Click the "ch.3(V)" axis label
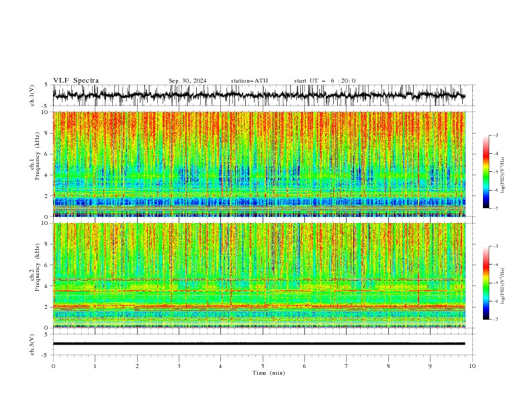Viewport: 532px width, 411px height. coord(32,345)
